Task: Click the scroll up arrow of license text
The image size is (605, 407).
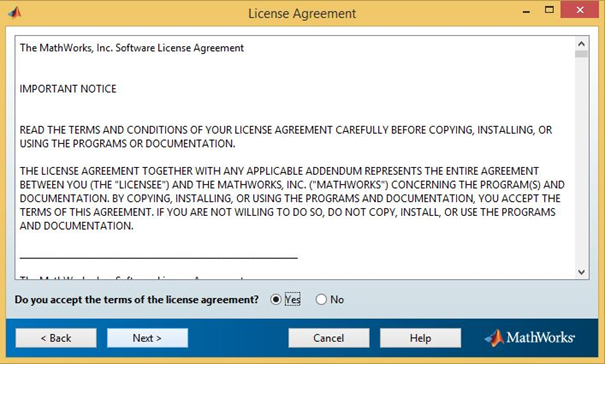Action: (581, 44)
